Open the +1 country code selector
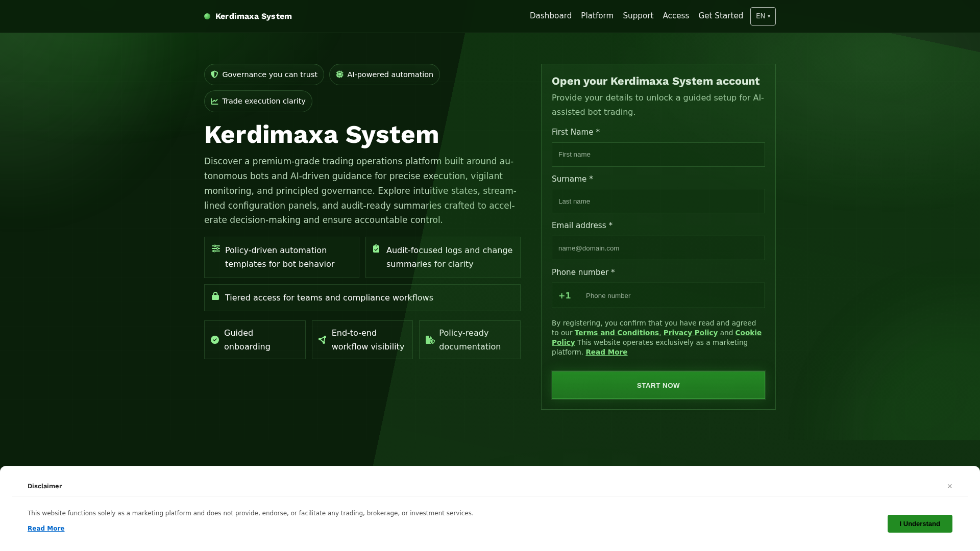 [x=565, y=295]
